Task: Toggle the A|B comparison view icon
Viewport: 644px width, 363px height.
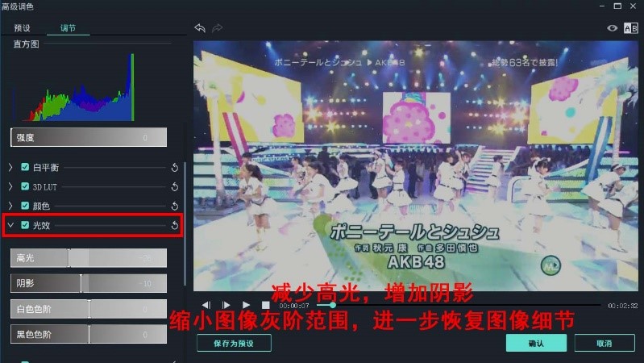Action: click(x=630, y=28)
